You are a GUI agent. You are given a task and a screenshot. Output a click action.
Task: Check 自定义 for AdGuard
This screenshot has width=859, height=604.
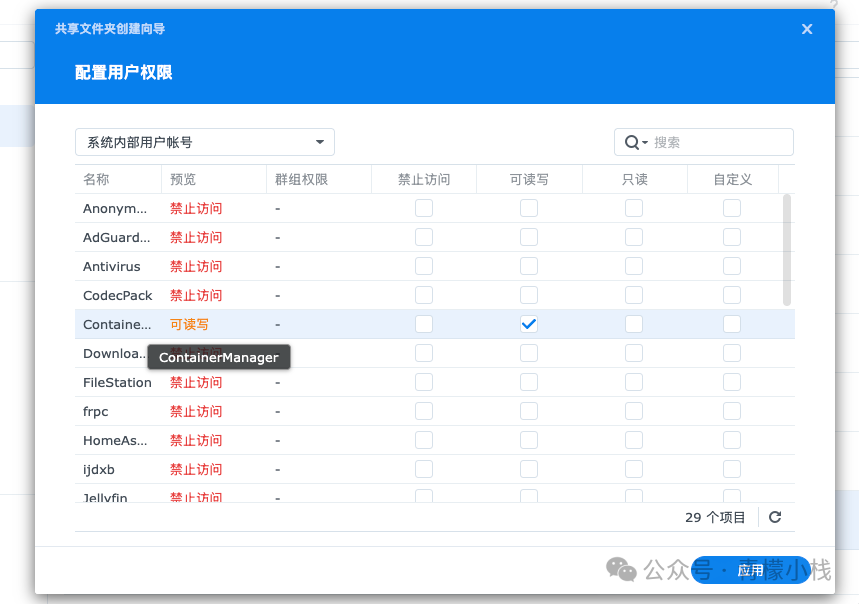731,237
